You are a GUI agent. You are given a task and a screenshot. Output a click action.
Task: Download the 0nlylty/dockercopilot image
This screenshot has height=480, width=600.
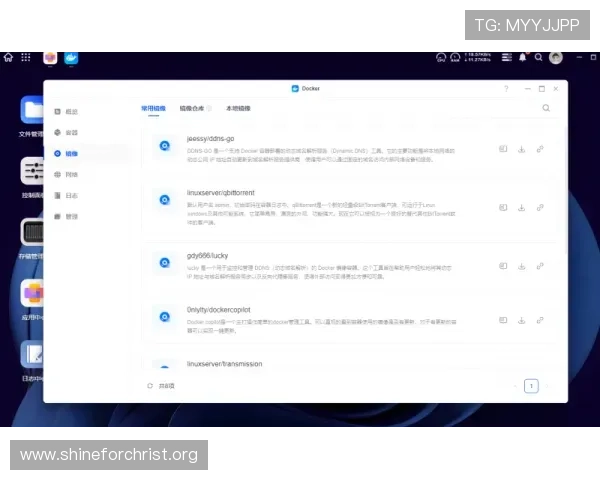point(522,320)
